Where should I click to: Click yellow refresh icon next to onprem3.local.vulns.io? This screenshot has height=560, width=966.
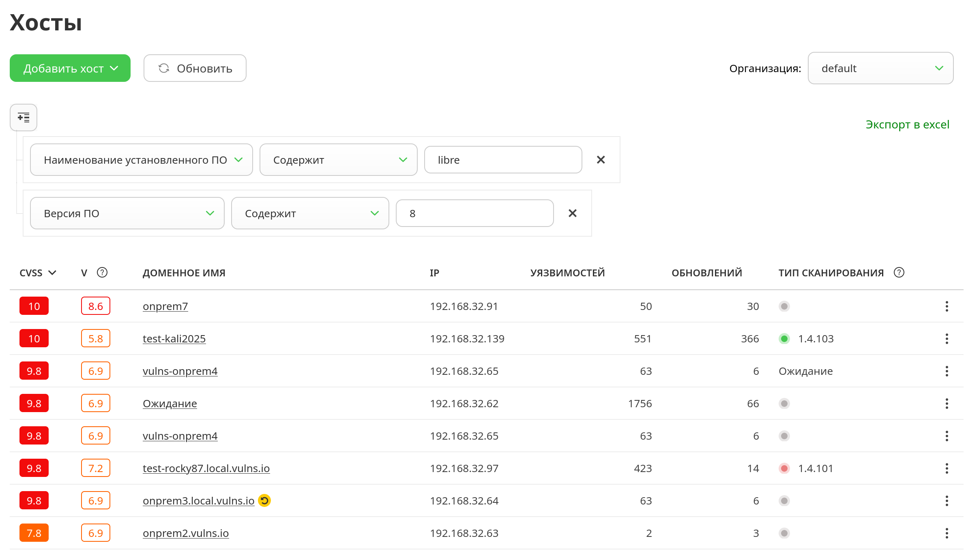[264, 500]
